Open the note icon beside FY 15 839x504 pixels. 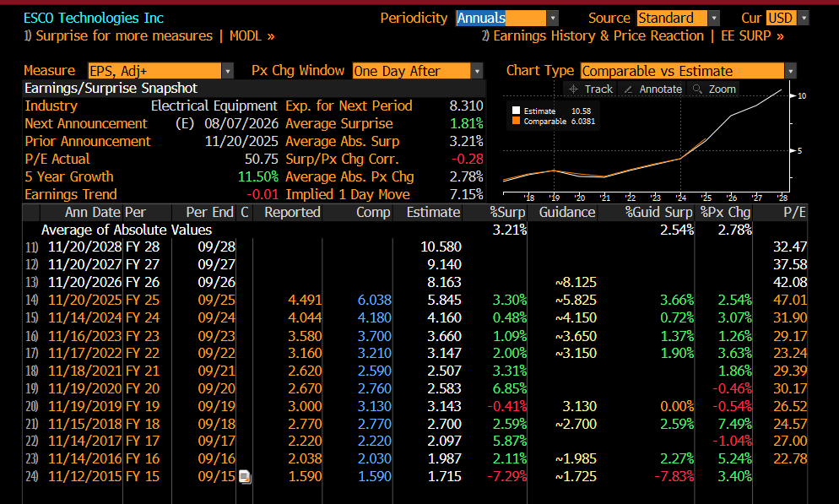coord(245,476)
